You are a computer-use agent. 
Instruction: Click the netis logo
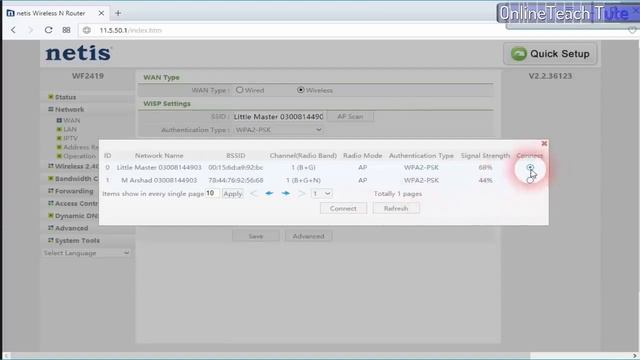(x=78, y=53)
